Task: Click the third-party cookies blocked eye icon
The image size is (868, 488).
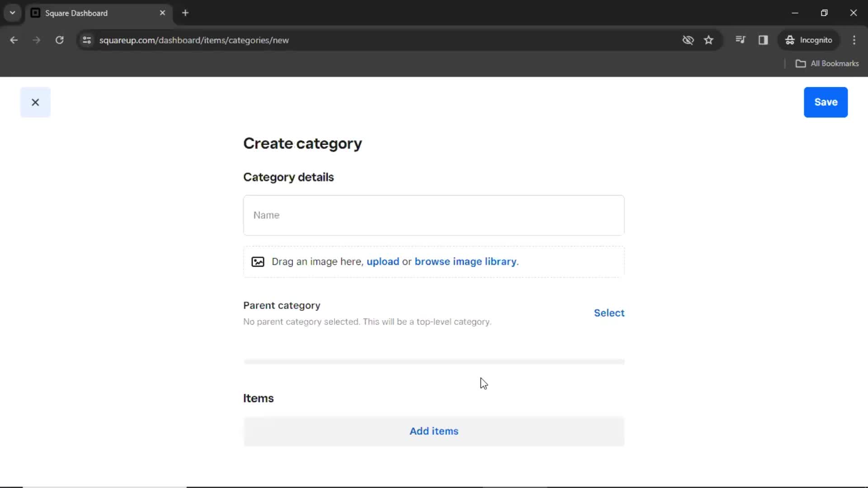Action: coord(688,40)
